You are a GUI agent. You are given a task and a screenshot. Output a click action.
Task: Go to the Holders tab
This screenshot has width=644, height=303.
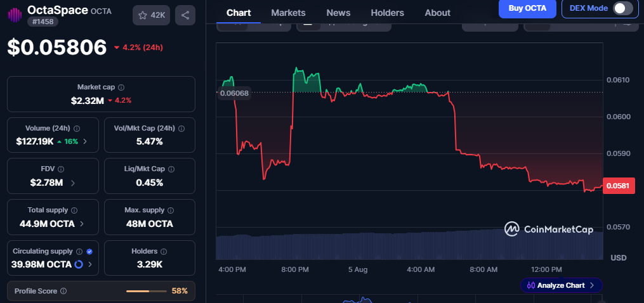pyautogui.click(x=387, y=13)
